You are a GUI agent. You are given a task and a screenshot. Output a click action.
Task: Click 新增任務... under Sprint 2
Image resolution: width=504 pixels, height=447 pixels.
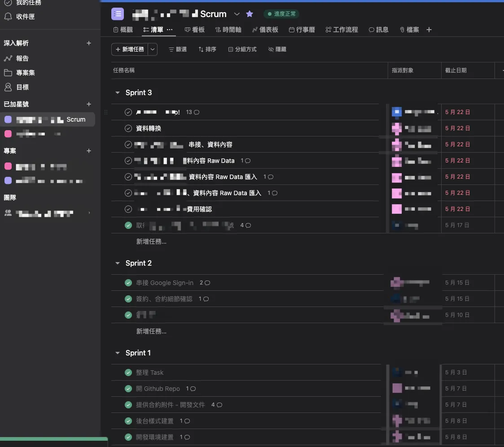151,331
